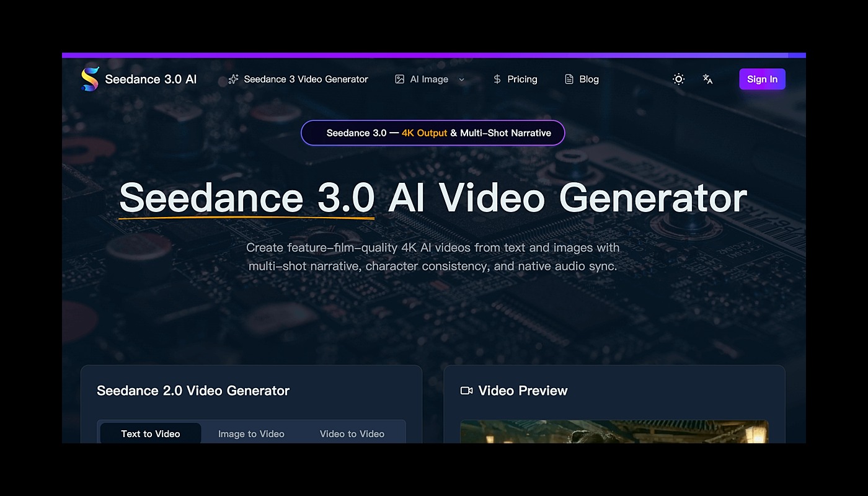Click the Seedance 2.0 Video Generator heading
Viewport: 868px width, 496px height.
193,391
